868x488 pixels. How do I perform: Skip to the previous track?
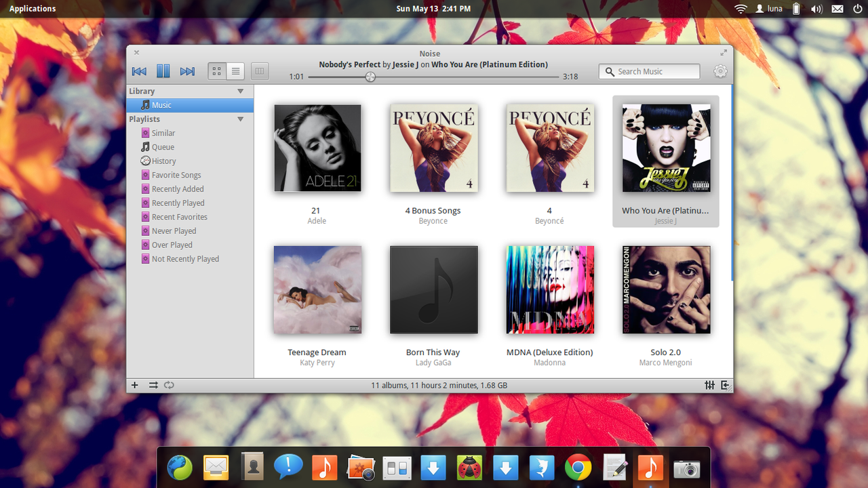tap(139, 71)
